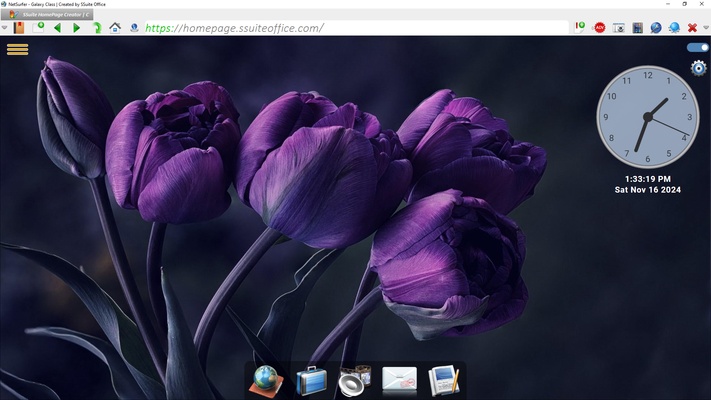Go to the home page icon
The height and width of the screenshot is (400, 711).
[x=115, y=28]
